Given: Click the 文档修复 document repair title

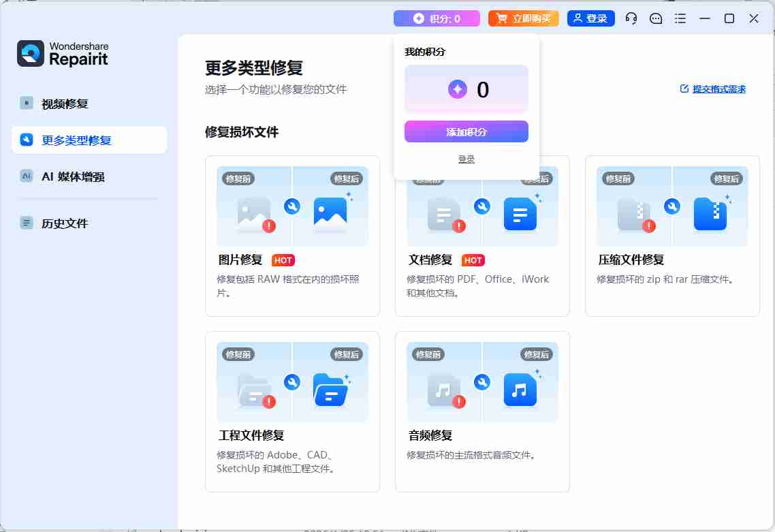Looking at the screenshot, I should coord(430,260).
